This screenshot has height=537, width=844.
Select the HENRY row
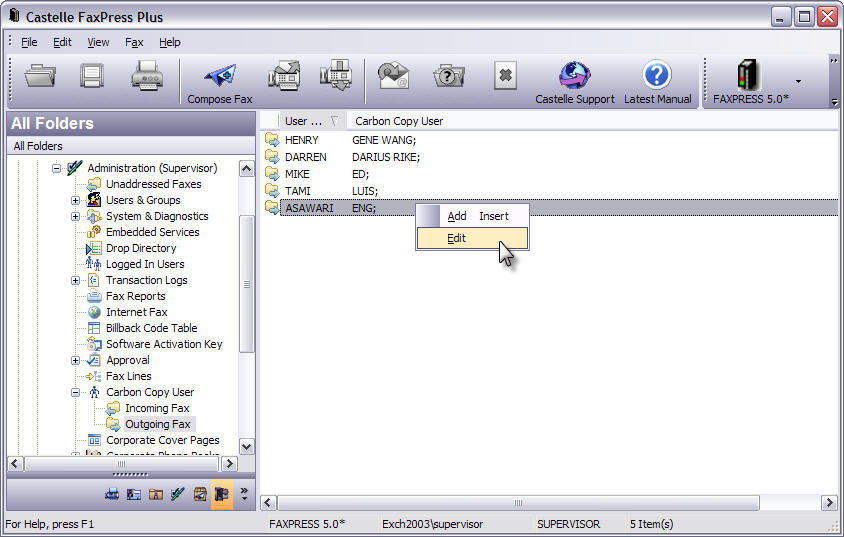pos(549,140)
